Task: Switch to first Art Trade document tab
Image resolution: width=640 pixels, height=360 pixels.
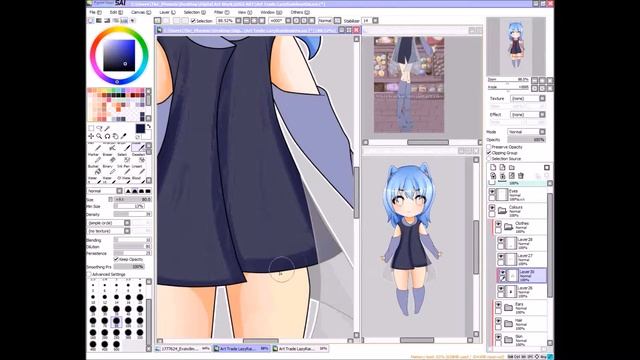Action: point(242,349)
